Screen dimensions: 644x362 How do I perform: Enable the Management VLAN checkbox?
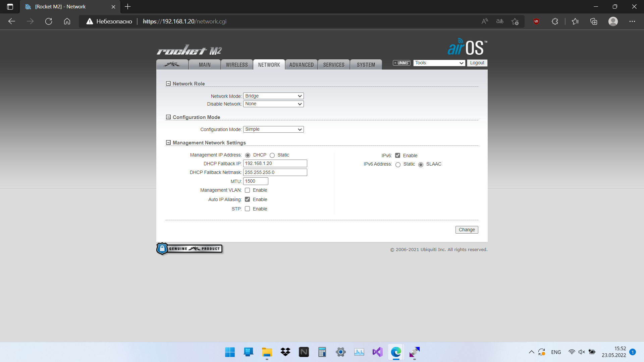[x=247, y=190]
